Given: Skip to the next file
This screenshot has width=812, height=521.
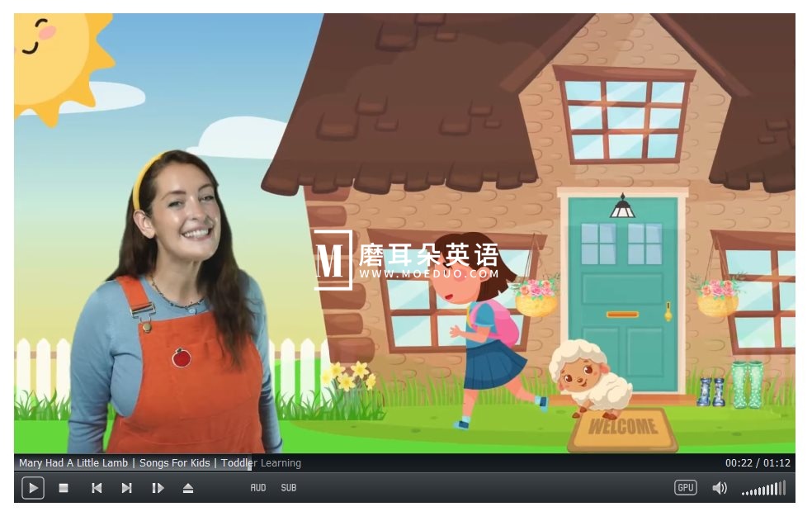Looking at the screenshot, I should 126,488.
